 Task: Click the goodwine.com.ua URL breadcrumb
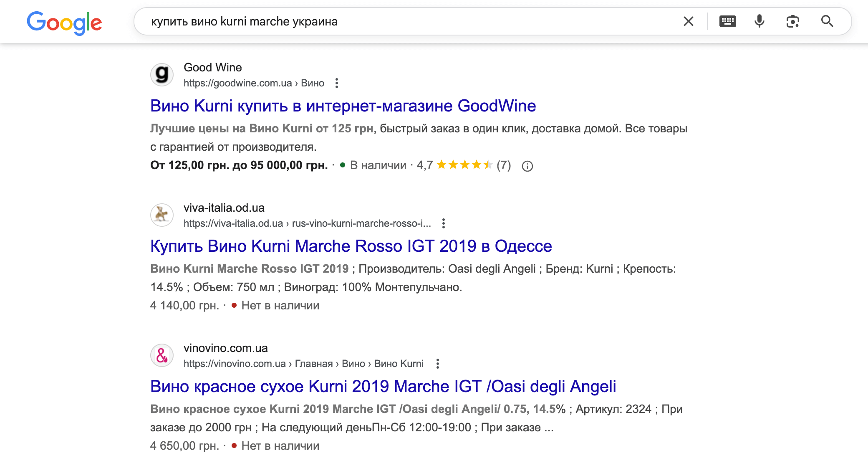[x=254, y=83]
